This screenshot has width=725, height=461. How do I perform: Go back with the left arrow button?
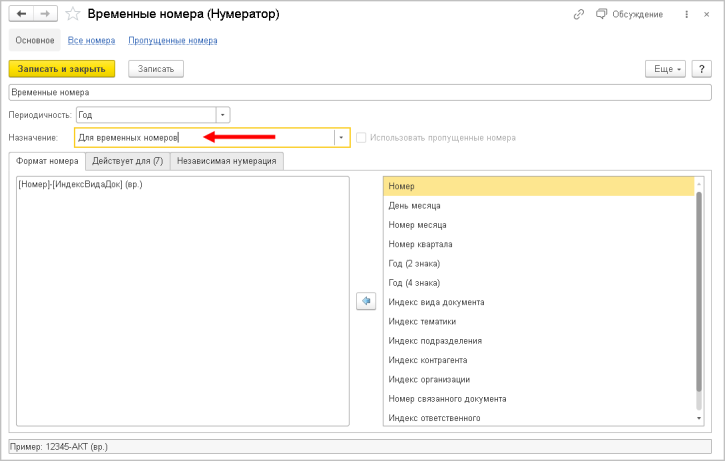click(x=21, y=14)
